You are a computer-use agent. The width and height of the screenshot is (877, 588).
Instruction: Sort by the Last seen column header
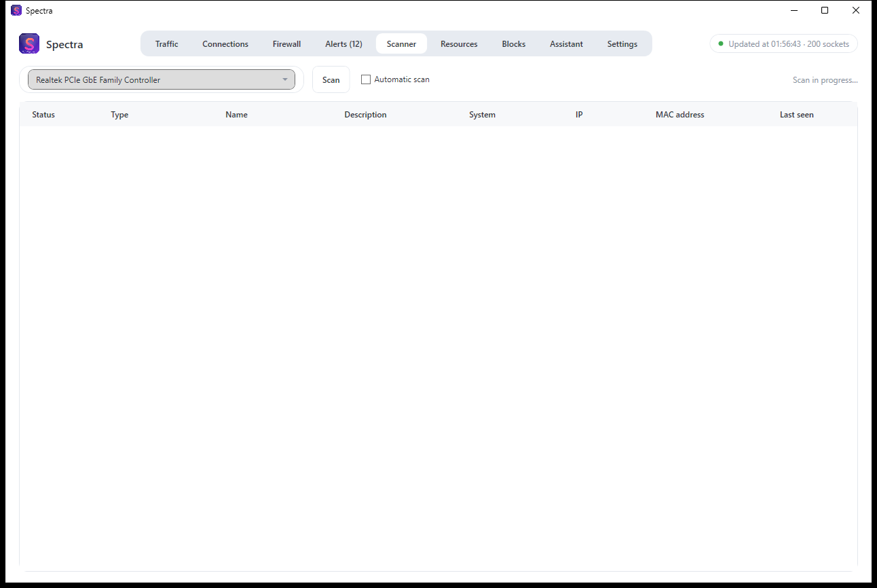tap(796, 115)
